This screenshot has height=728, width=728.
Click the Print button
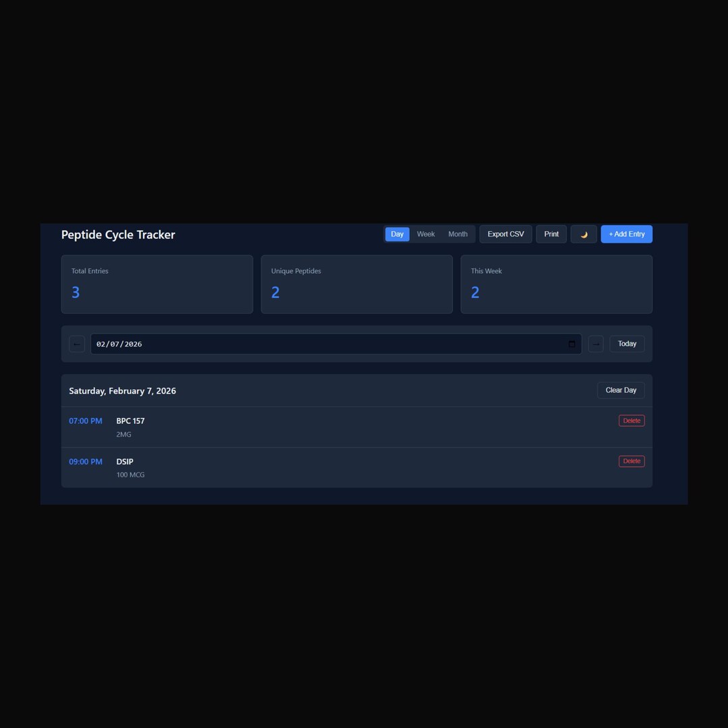point(551,234)
